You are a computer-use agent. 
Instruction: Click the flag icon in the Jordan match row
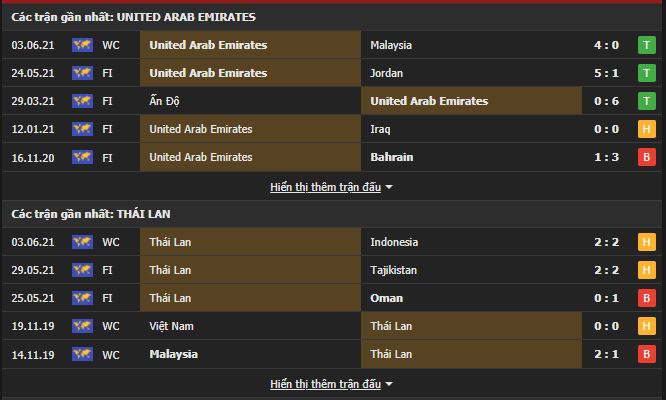pos(82,73)
